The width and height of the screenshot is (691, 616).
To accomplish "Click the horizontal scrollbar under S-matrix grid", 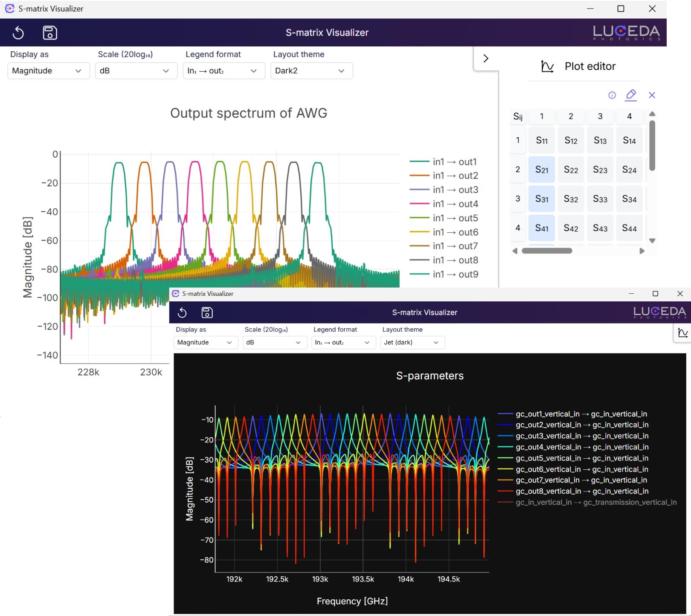I will 547,251.
